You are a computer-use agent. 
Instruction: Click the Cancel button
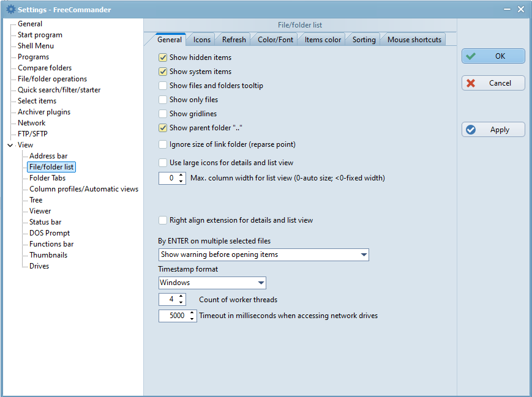(493, 83)
